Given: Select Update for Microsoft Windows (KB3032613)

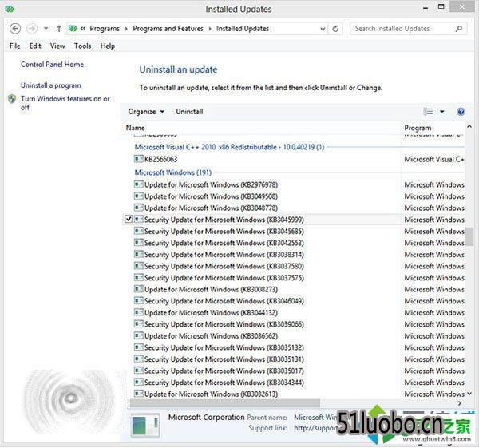Looking at the screenshot, I should pos(211,394).
